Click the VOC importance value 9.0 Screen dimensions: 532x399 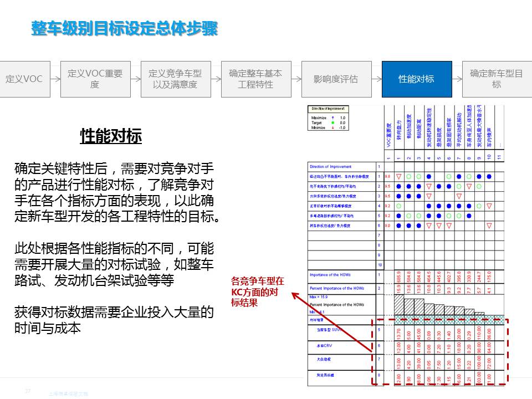[x=387, y=226]
